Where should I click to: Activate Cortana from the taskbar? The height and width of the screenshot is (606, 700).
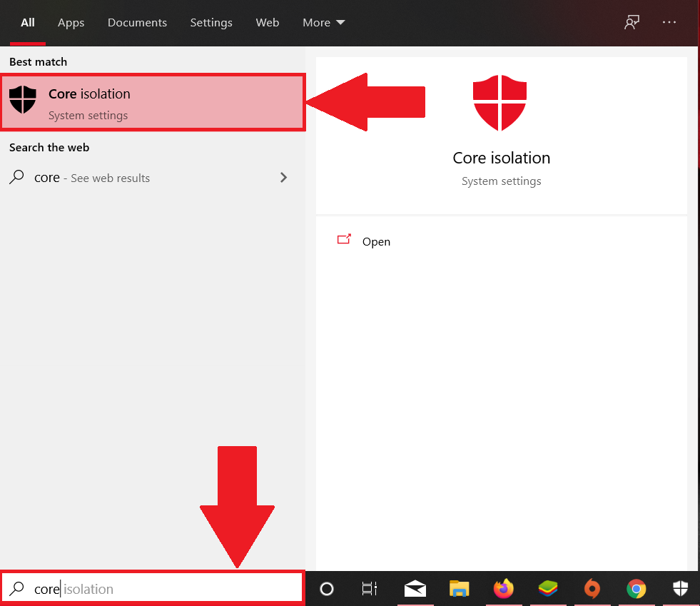(x=326, y=589)
